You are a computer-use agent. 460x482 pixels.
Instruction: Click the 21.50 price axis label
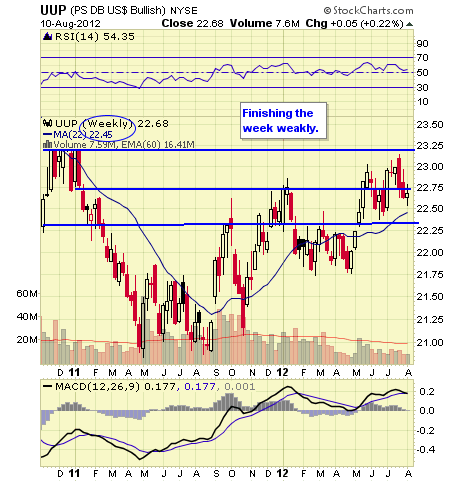click(430, 297)
